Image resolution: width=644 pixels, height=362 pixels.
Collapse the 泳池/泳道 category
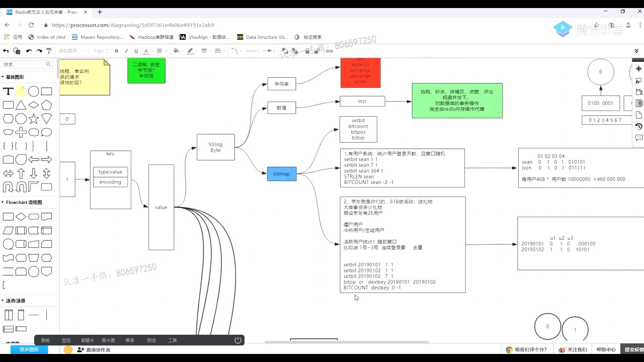tap(16, 301)
